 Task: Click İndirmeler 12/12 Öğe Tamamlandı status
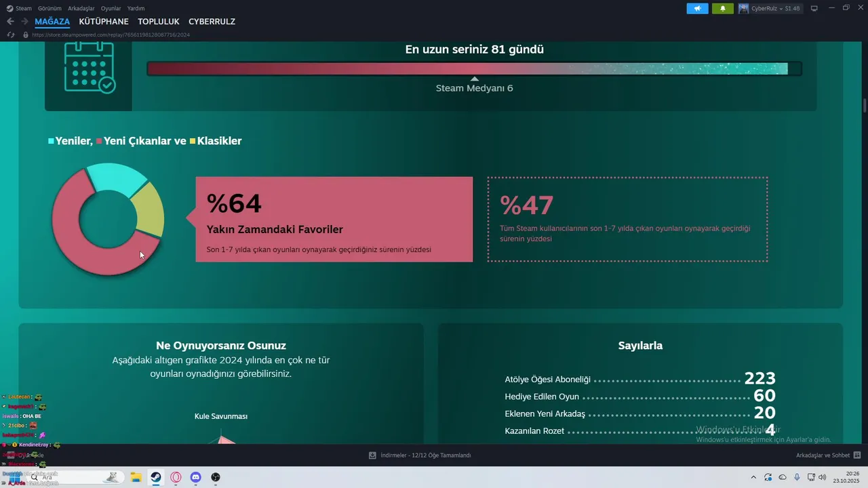[x=426, y=455]
